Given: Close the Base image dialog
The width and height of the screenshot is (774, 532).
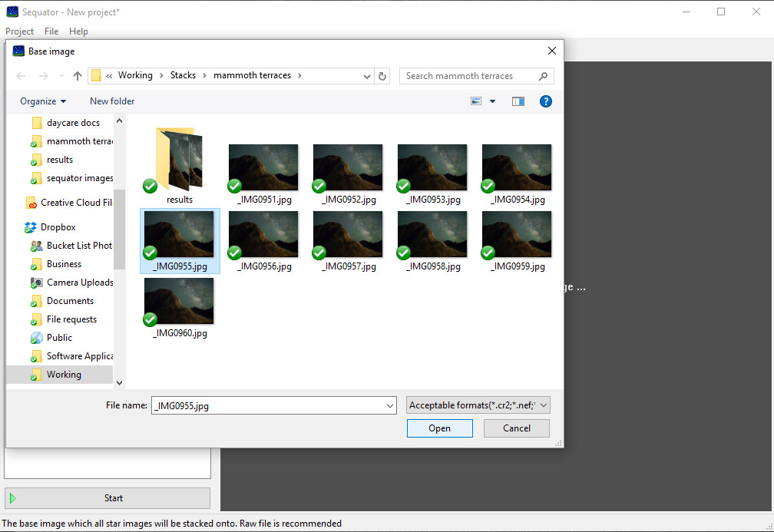Looking at the screenshot, I should (x=552, y=51).
